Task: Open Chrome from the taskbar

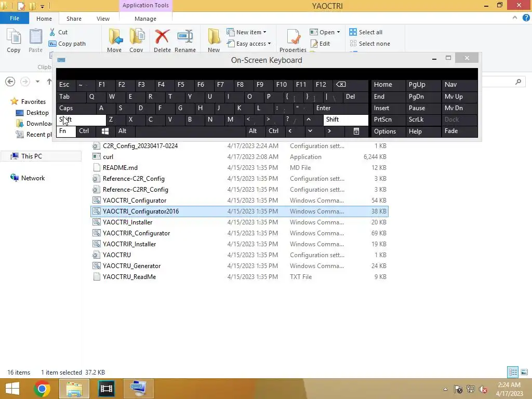Action: coord(42,389)
